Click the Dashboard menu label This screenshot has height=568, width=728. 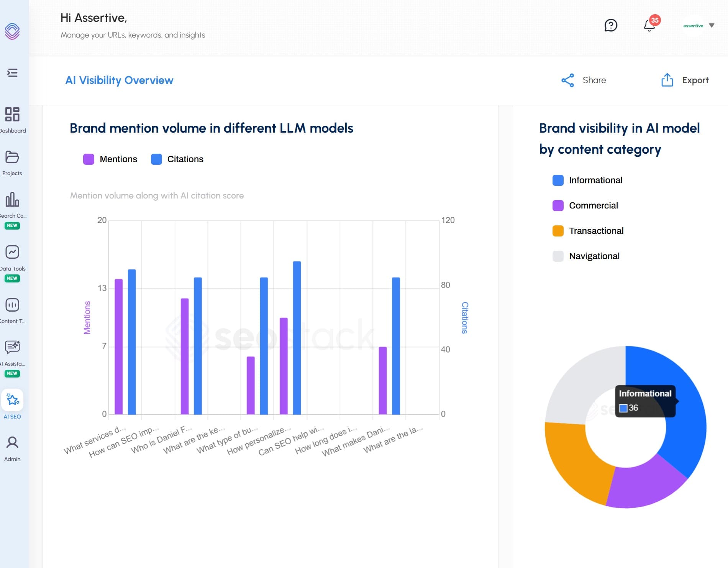13,131
